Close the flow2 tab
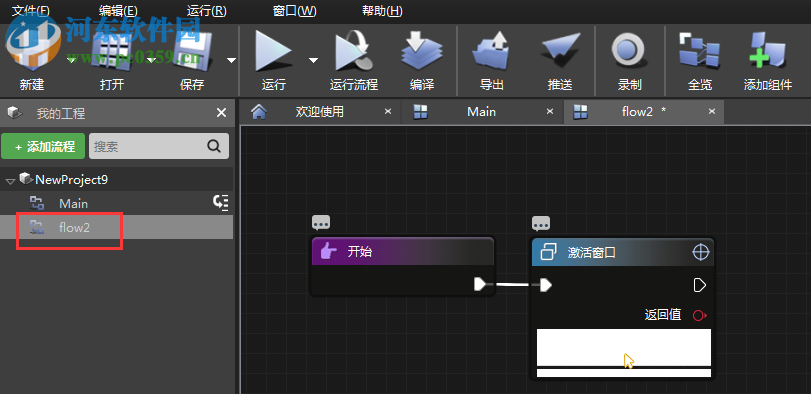The width and height of the screenshot is (811, 394). click(712, 112)
